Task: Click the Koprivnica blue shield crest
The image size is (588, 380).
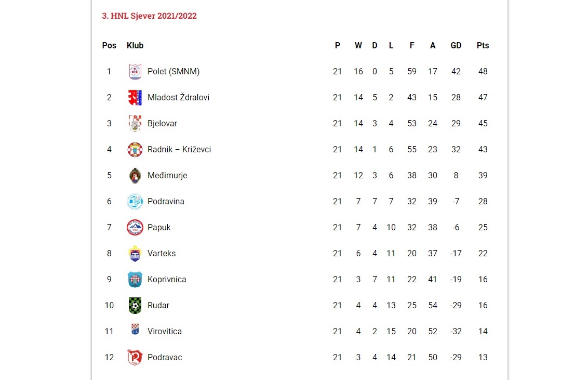Action: point(135,280)
